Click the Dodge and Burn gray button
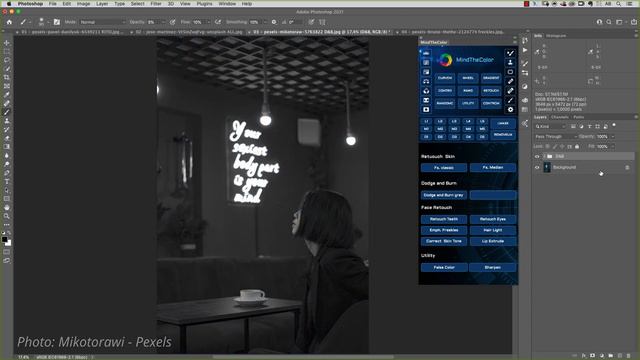Image resolution: width=640 pixels, height=360 pixels. (x=444, y=195)
